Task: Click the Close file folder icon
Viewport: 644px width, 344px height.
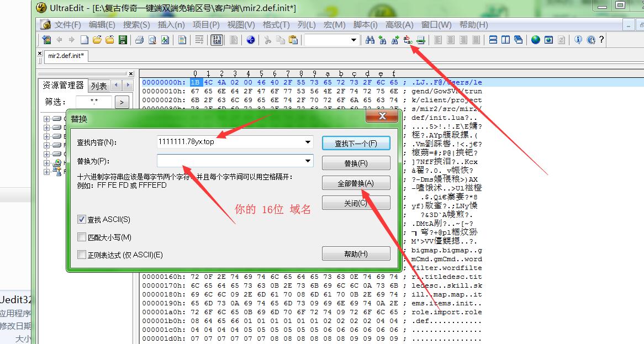Action: (110, 40)
